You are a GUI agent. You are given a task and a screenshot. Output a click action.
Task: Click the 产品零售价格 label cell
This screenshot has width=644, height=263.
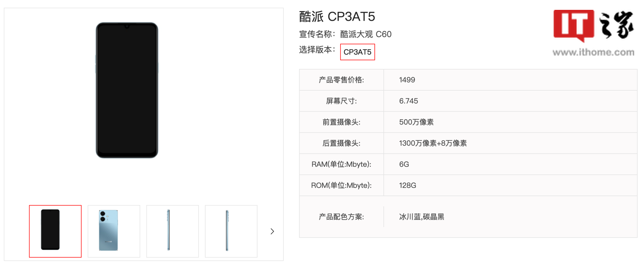(x=341, y=80)
